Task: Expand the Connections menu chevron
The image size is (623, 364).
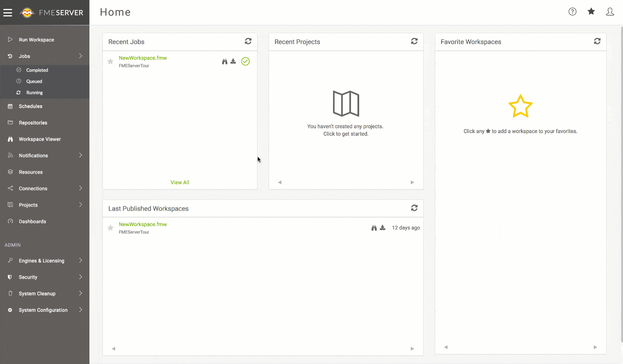Action: click(x=80, y=188)
